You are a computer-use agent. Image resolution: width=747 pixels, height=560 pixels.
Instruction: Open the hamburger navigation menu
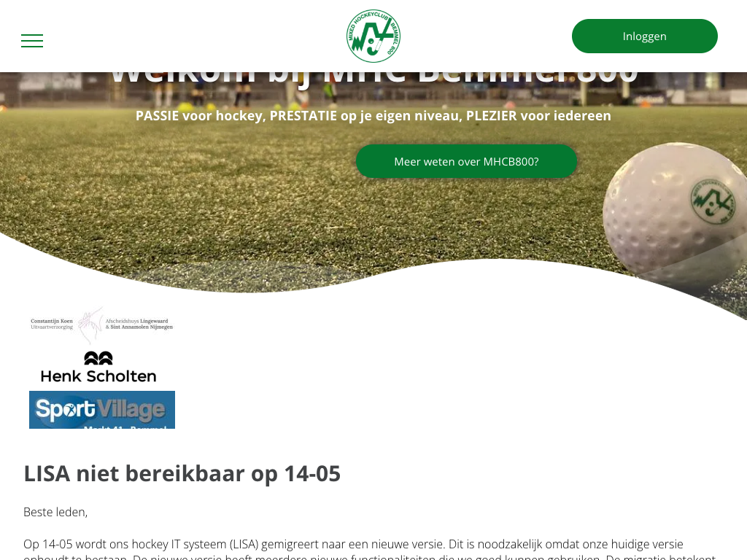coord(32,41)
